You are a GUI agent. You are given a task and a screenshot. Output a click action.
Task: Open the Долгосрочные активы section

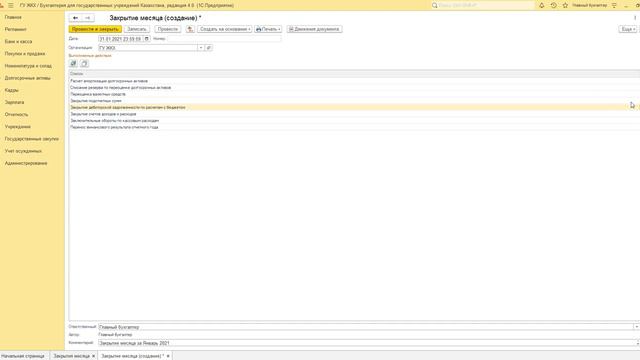[x=28, y=78]
